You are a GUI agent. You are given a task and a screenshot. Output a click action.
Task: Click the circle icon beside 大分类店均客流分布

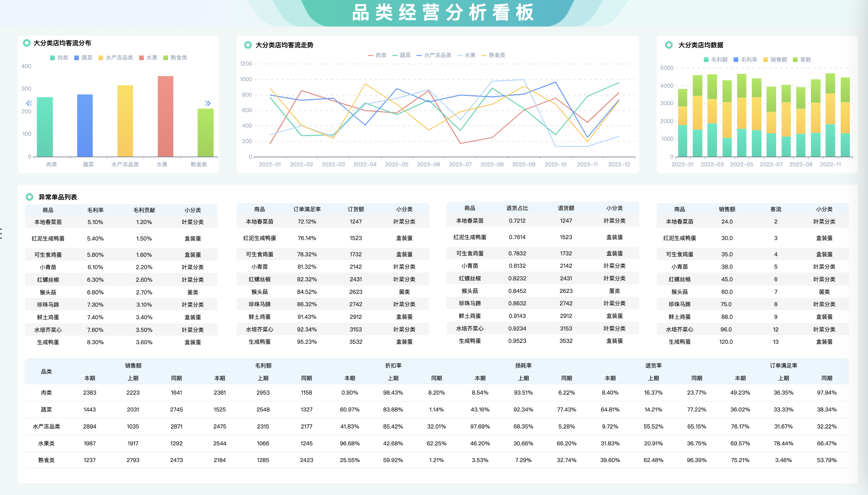tap(27, 43)
